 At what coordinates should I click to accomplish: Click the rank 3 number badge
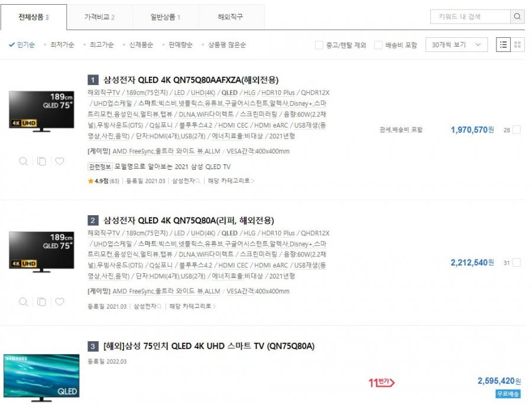[x=93, y=346]
